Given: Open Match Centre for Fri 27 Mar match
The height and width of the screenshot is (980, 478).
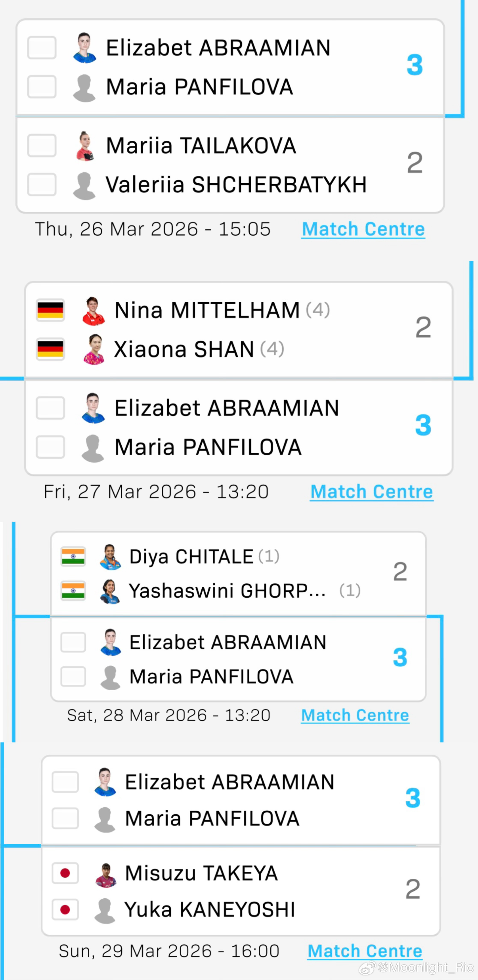Looking at the screenshot, I should pos(372,492).
